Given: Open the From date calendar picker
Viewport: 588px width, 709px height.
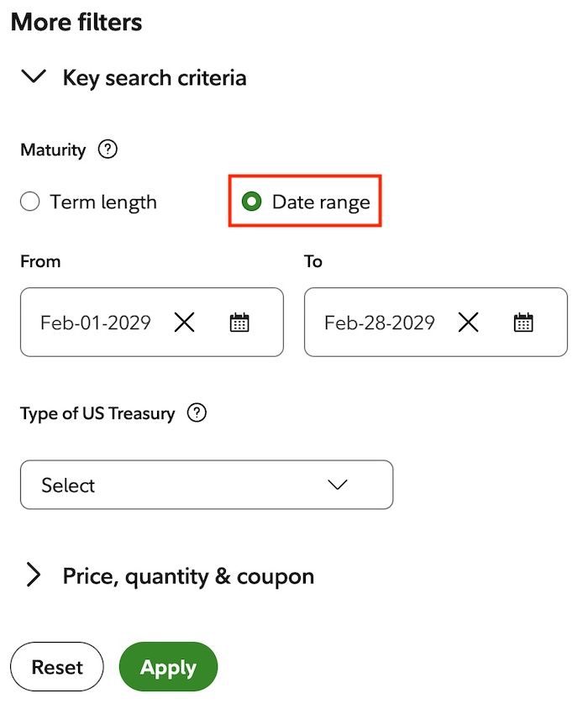Looking at the screenshot, I should pyautogui.click(x=239, y=323).
